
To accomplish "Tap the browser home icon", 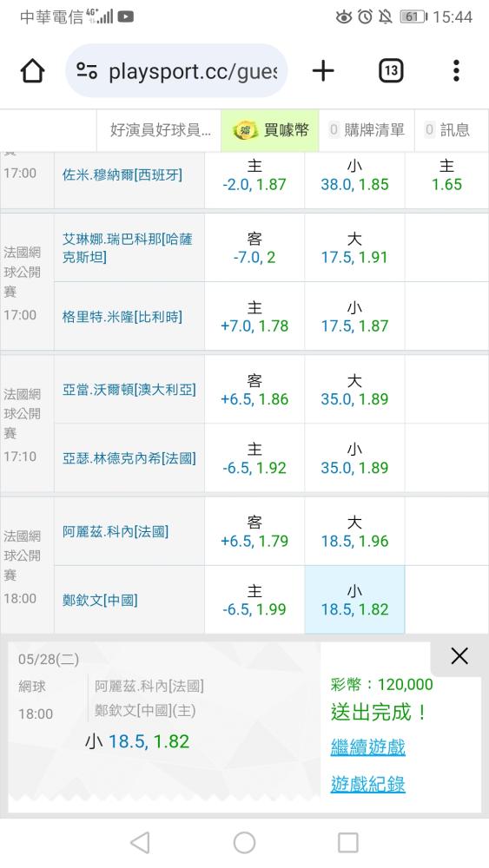I will tap(32, 71).
